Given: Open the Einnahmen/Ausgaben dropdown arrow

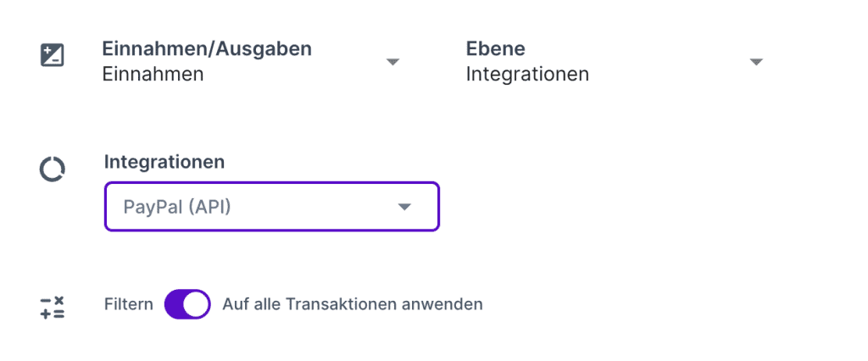Looking at the screenshot, I should point(392,62).
